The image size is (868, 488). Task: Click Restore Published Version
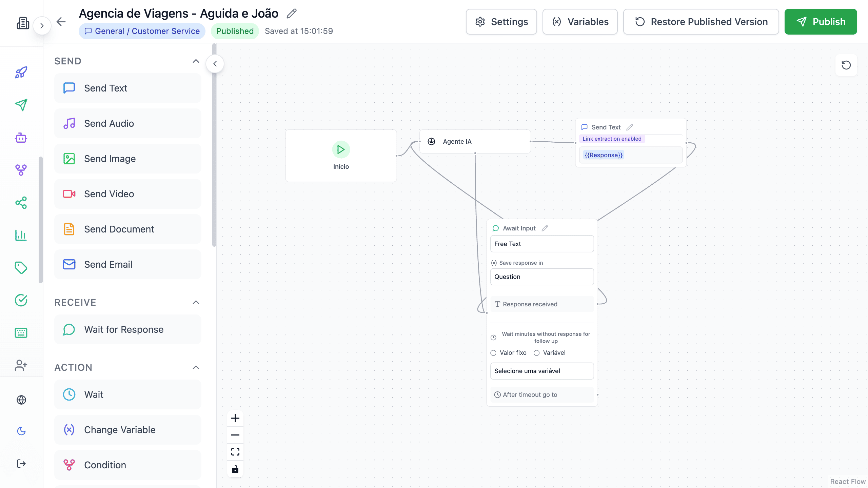701,22
